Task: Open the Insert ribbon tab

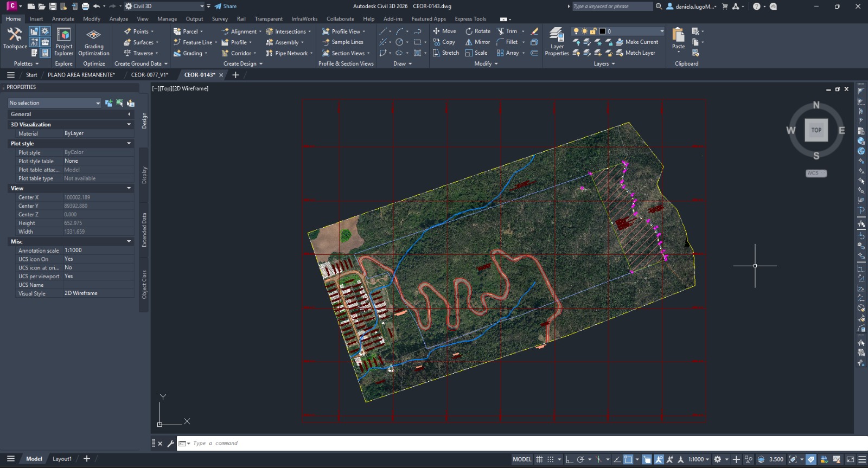Action: click(36, 19)
